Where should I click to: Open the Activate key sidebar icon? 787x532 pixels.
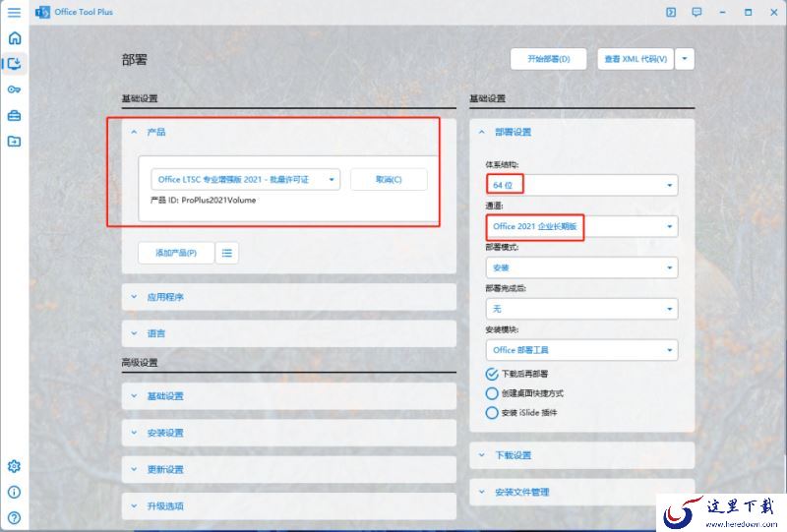(x=15, y=89)
